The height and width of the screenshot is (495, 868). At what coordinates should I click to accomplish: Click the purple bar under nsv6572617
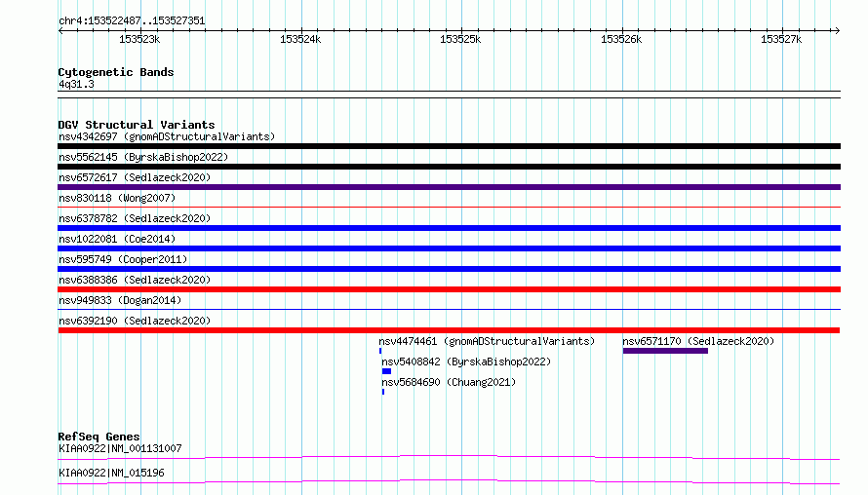tap(449, 187)
